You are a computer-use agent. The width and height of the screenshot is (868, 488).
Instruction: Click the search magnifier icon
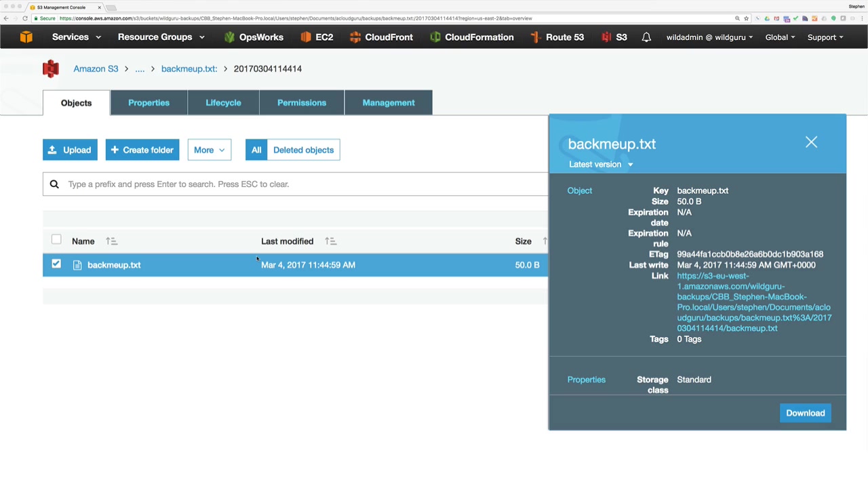pos(54,184)
